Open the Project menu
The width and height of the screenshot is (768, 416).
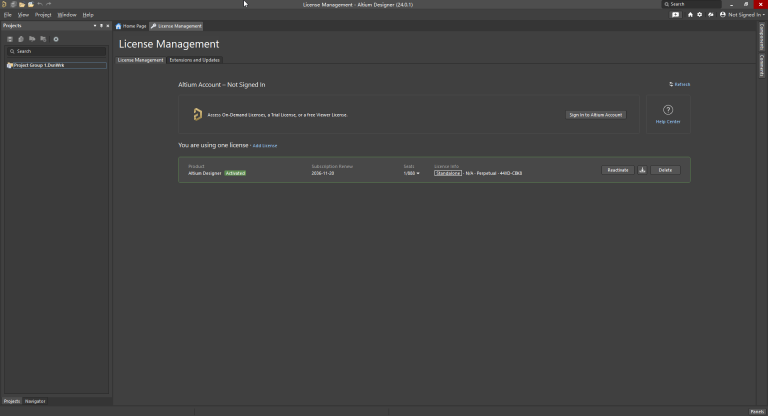click(x=43, y=15)
